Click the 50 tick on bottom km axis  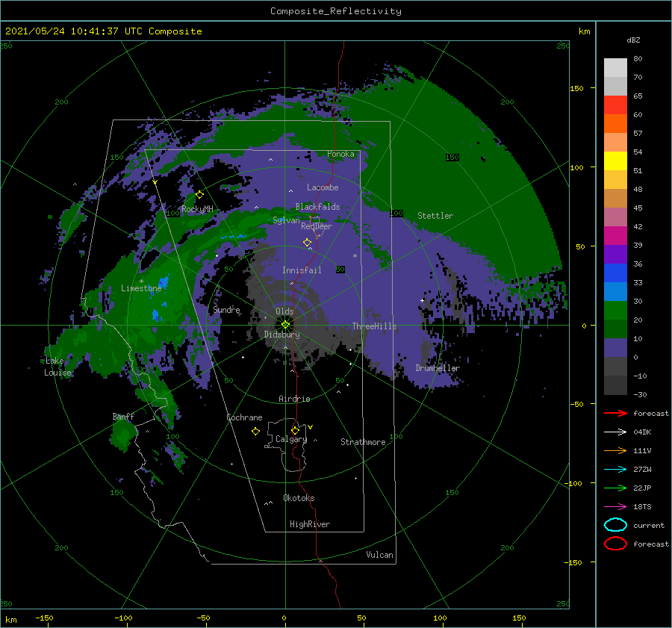(361, 618)
